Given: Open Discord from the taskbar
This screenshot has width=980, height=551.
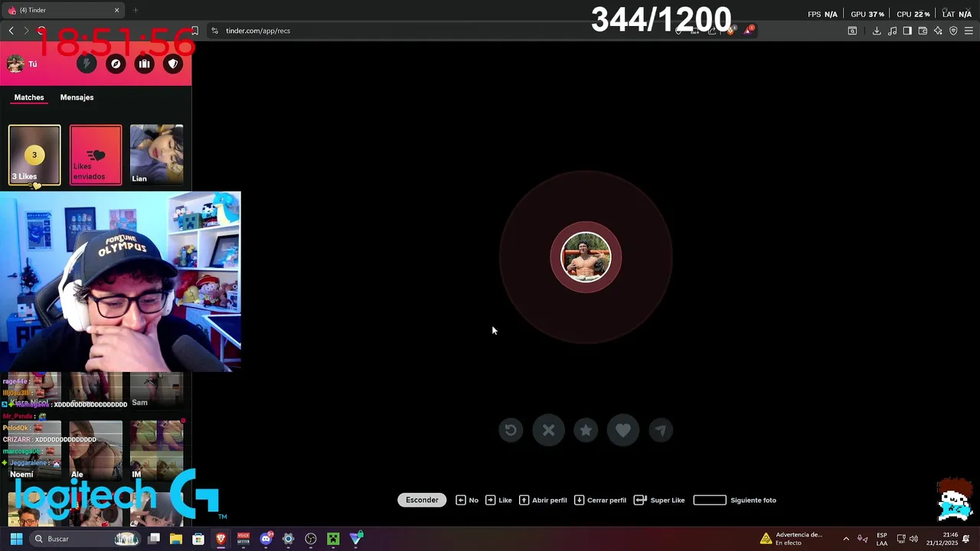Looking at the screenshot, I should click(266, 539).
